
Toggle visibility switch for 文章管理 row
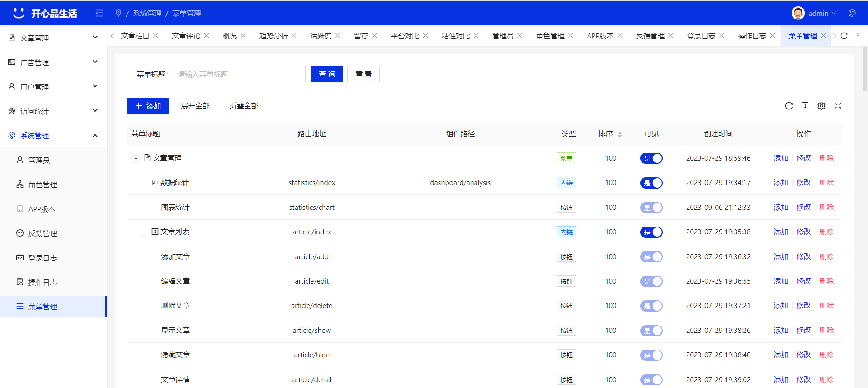pyautogui.click(x=651, y=158)
